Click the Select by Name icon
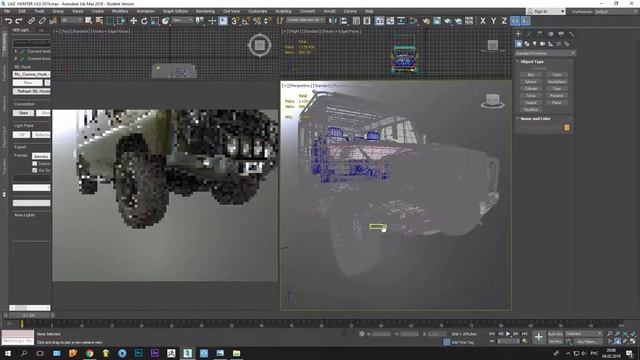Screen dimensions: 640x360 coord(99,21)
